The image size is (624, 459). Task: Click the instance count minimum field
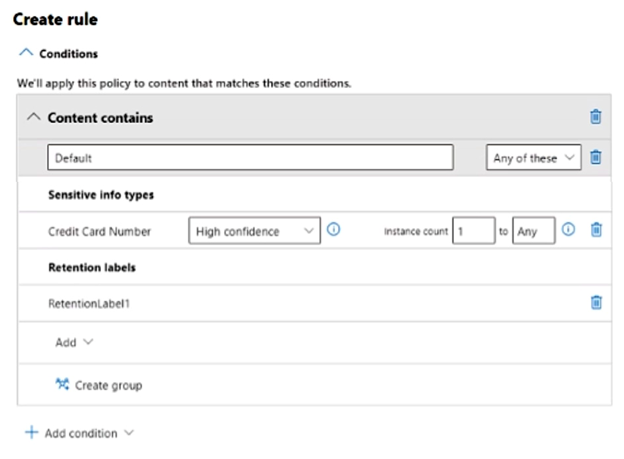473,231
